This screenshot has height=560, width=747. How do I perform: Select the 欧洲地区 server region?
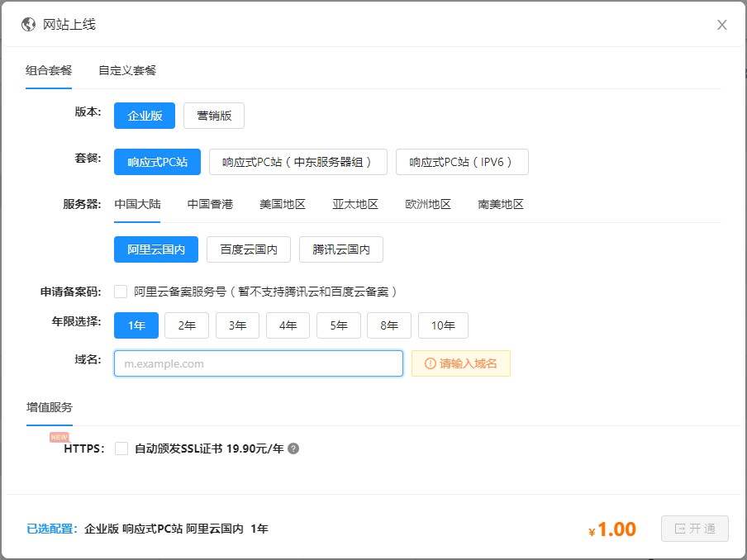pos(428,204)
